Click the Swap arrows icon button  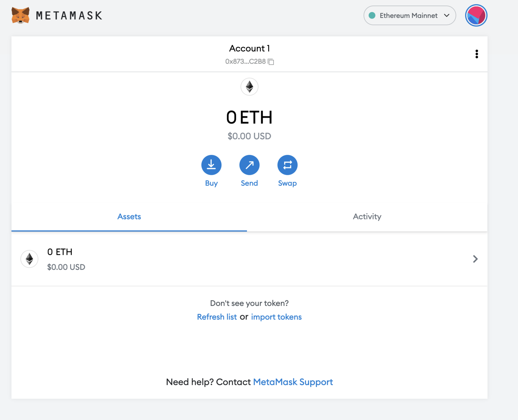point(287,165)
